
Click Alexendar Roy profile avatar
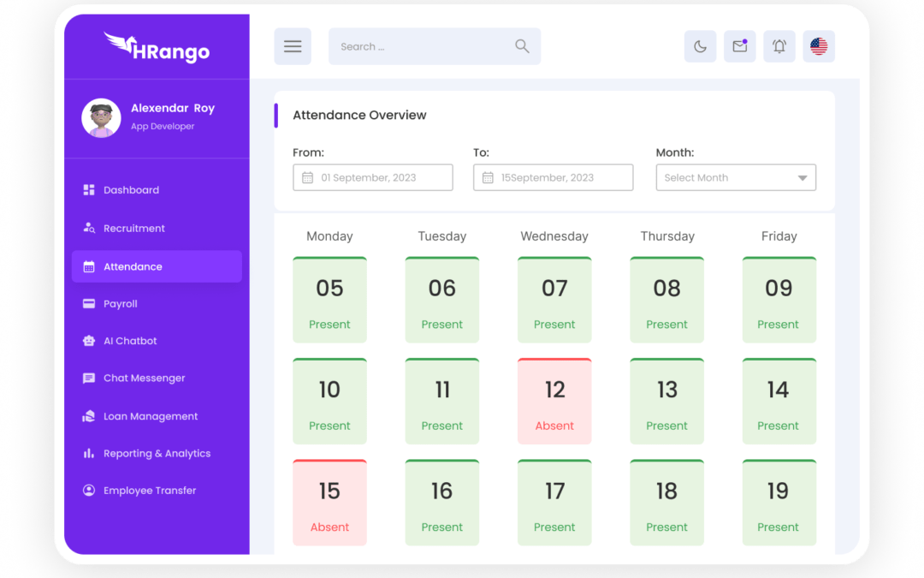coord(101,117)
